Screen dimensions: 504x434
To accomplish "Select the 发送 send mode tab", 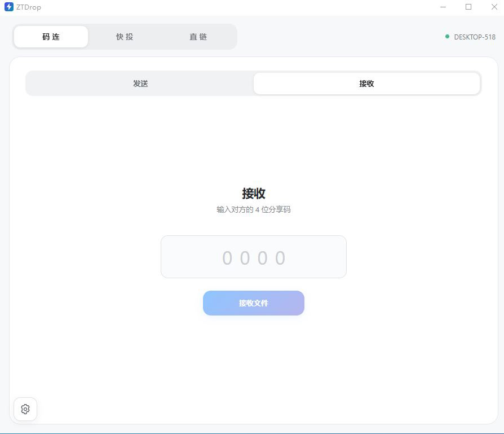I will (140, 84).
